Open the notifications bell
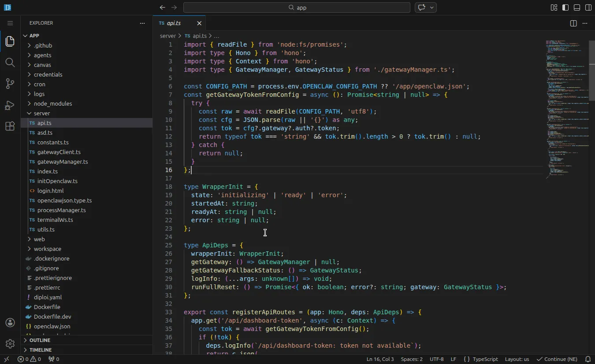Image resolution: width=595 pixels, height=364 pixels. (588, 359)
